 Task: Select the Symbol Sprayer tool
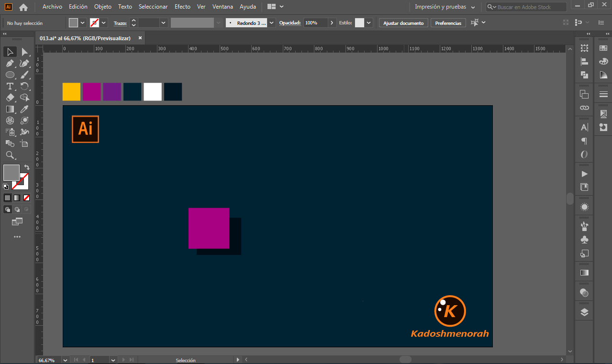[x=10, y=132]
